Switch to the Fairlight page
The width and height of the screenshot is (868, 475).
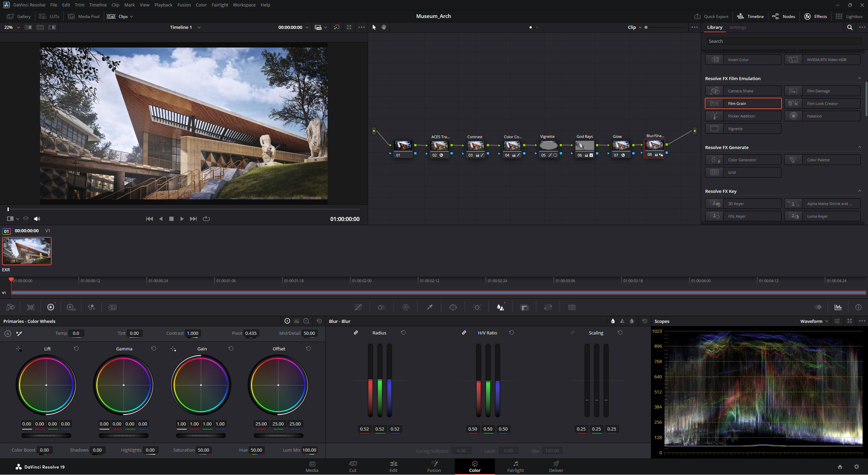[515, 467]
